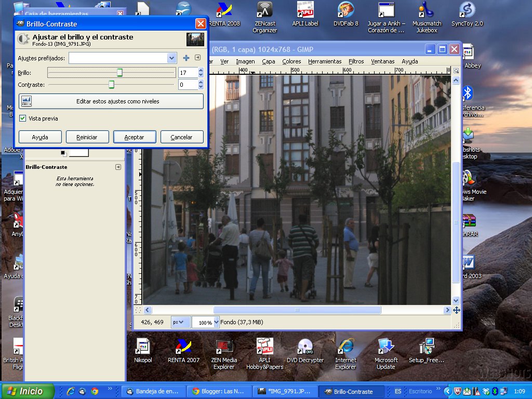Switch to *IMG_9791.JP... taskbar item

pyautogui.click(x=285, y=392)
